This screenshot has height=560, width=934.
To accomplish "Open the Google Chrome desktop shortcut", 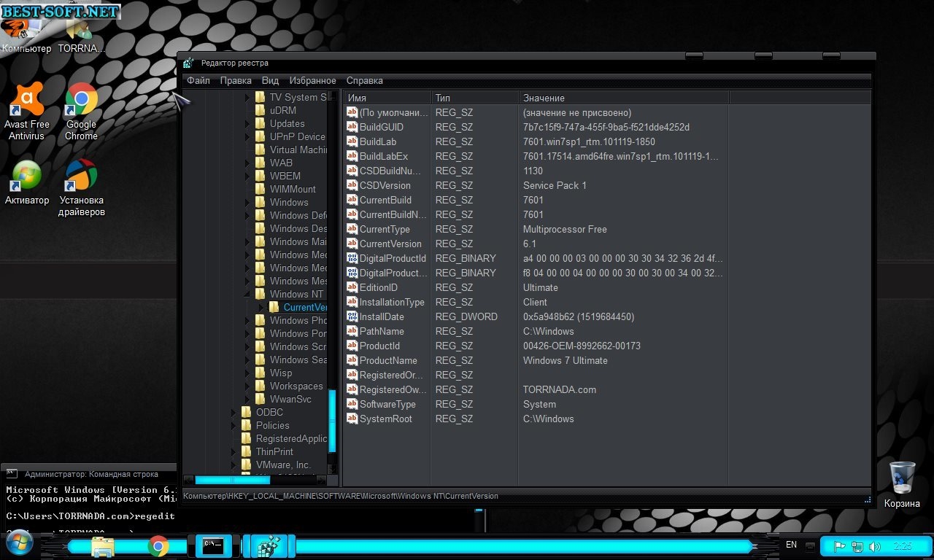I will coord(81,111).
